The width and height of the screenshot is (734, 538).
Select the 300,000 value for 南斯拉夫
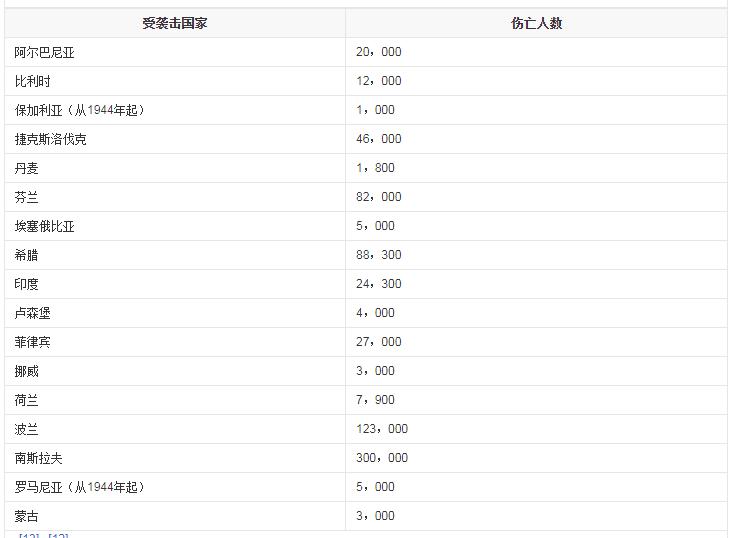click(382, 458)
